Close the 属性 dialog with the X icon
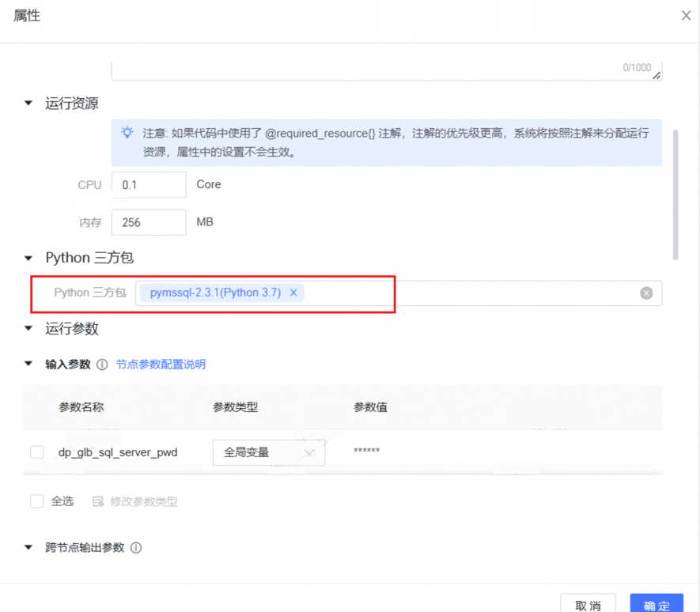Image resolution: width=700 pixels, height=612 pixels. tap(686, 16)
